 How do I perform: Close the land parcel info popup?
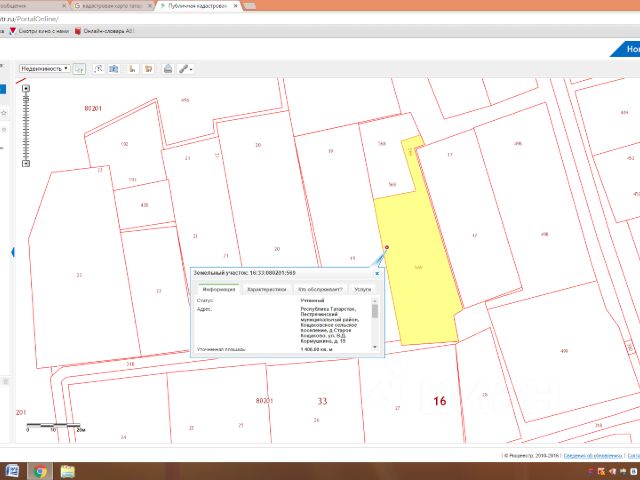pos(377,272)
